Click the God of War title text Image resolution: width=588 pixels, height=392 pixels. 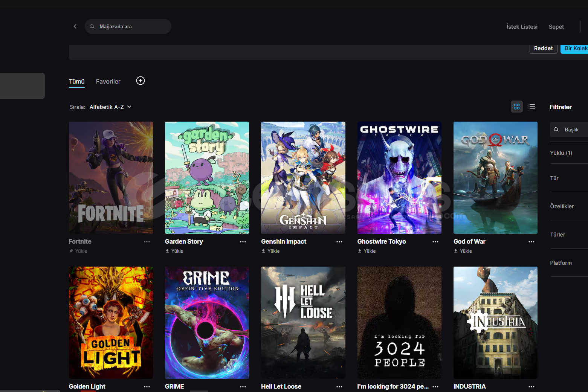(469, 242)
